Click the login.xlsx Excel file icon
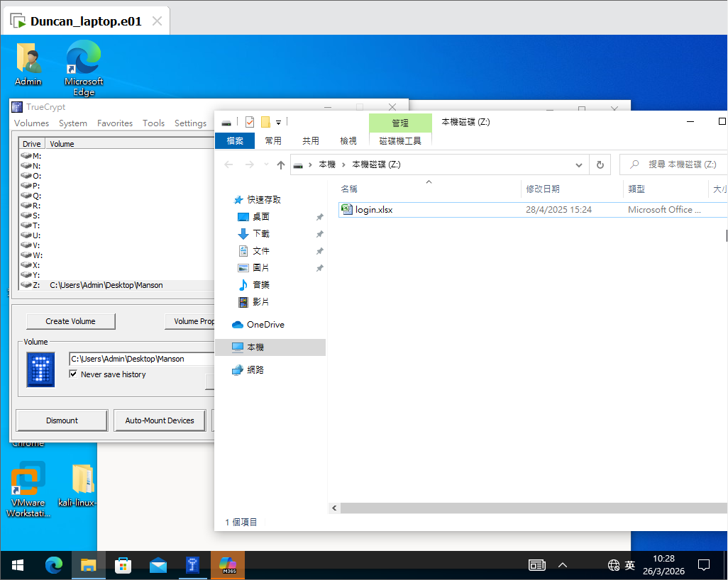Viewport: 728px width, 580px height. [x=347, y=209]
